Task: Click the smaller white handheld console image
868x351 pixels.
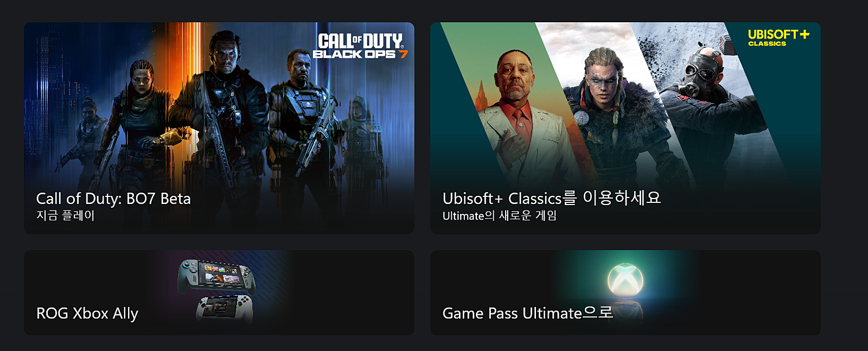Action: tap(224, 308)
